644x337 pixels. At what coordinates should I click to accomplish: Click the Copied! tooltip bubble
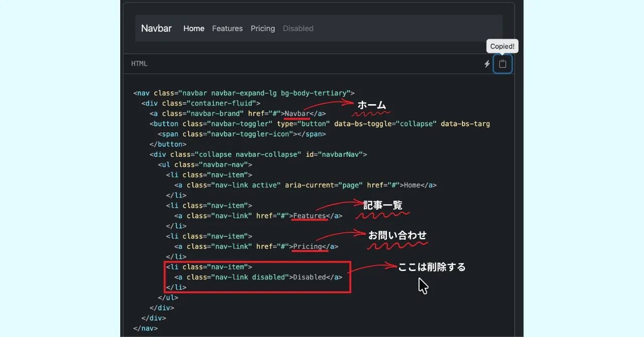(x=502, y=46)
